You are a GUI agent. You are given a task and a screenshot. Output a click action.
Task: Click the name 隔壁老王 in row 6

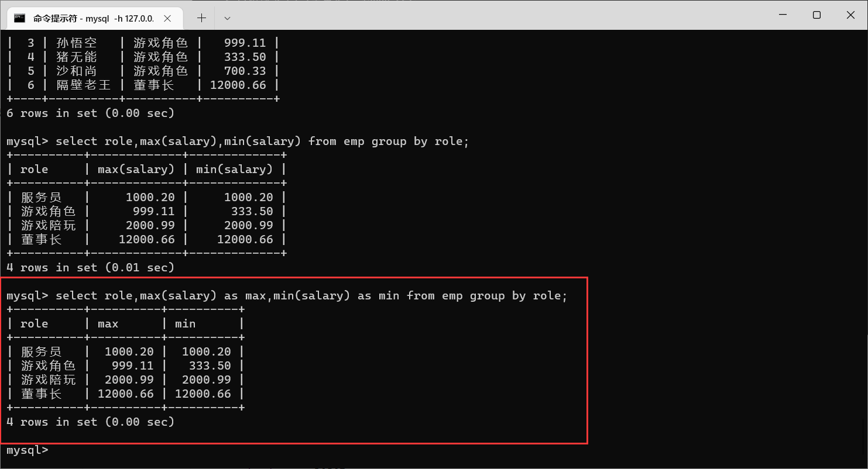point(83,85)
